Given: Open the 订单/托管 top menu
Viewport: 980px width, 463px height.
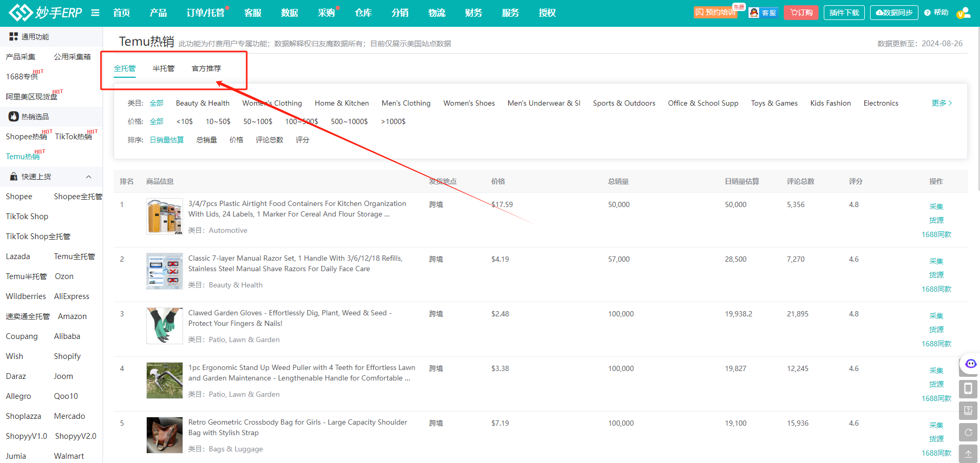Looking at the screenshot, I should [x=205, y=13].
